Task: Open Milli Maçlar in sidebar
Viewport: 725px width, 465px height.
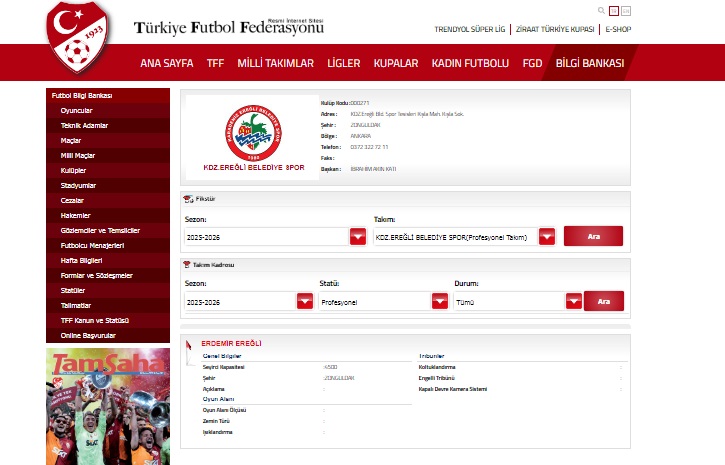Action: (x=108, y=155)
